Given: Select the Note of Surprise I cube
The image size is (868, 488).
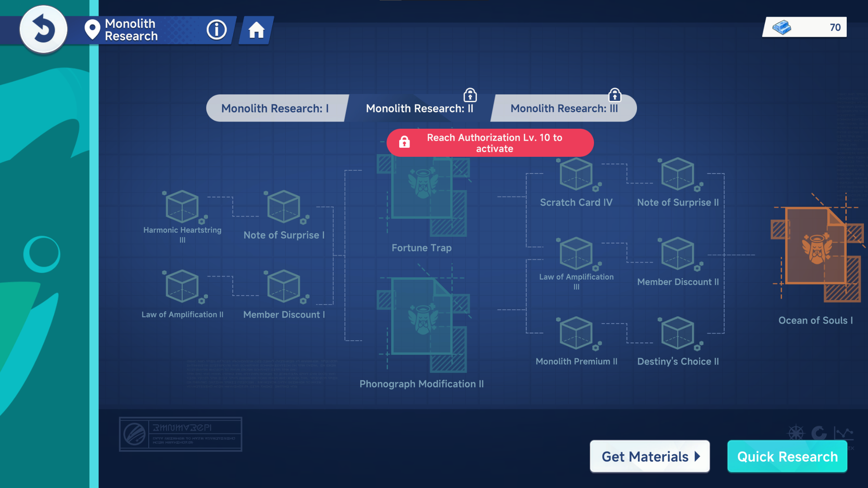Looking at the screenshot, I should pyautogui.click(x=284, y=208).
